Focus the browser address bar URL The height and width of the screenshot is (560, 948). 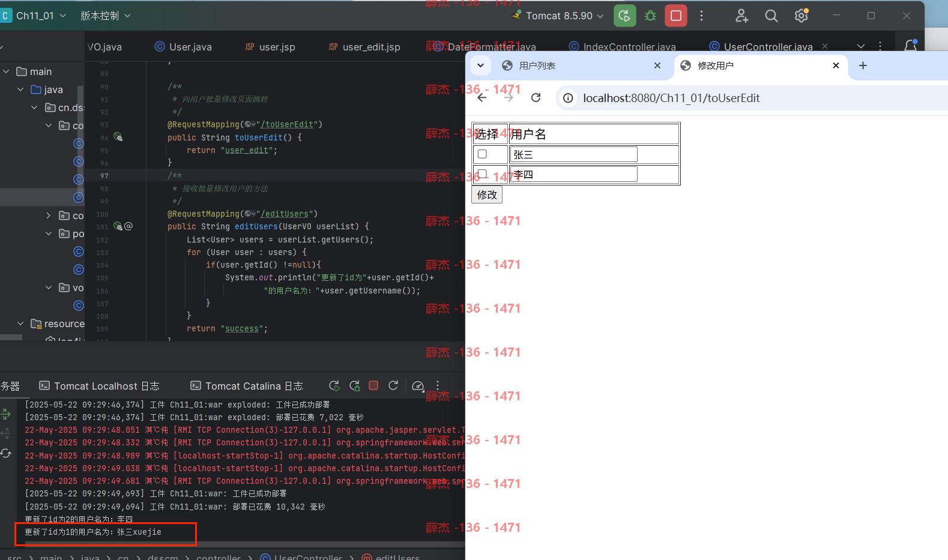[671, 98]
